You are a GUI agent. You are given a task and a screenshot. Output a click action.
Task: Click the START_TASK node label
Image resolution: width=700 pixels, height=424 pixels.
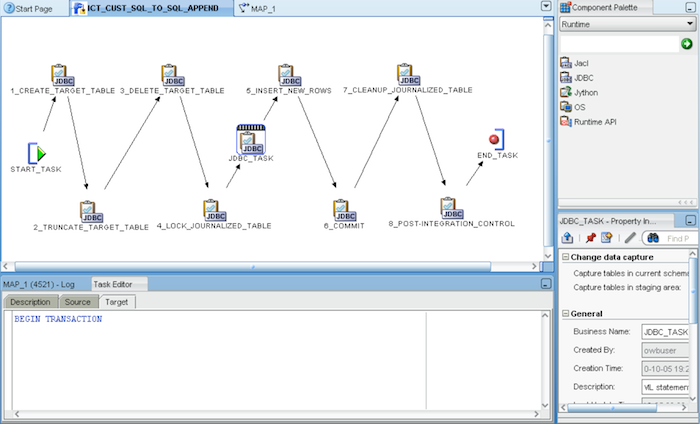coord(36,169)
